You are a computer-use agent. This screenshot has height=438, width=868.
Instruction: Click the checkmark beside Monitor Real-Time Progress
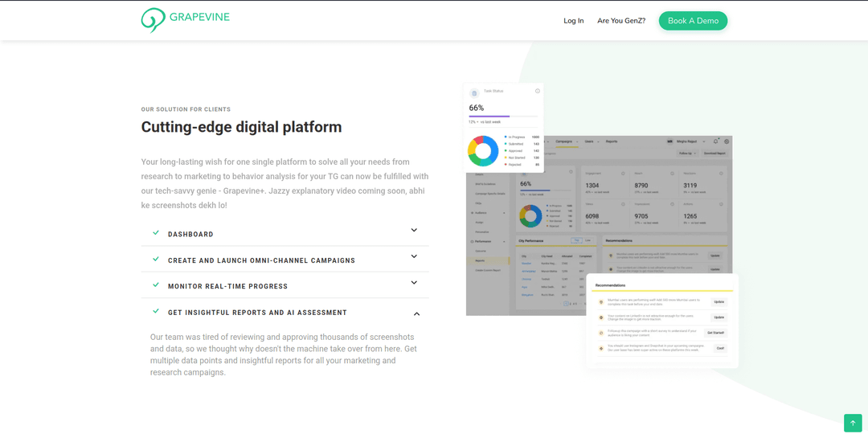pyautogui.click(x=156, y=285)
